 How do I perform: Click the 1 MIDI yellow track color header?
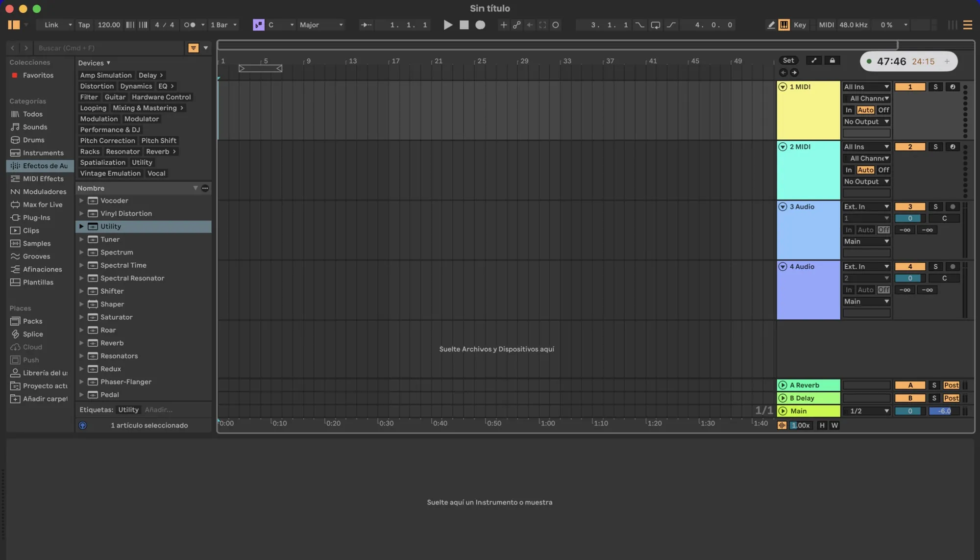click(808, 111)
